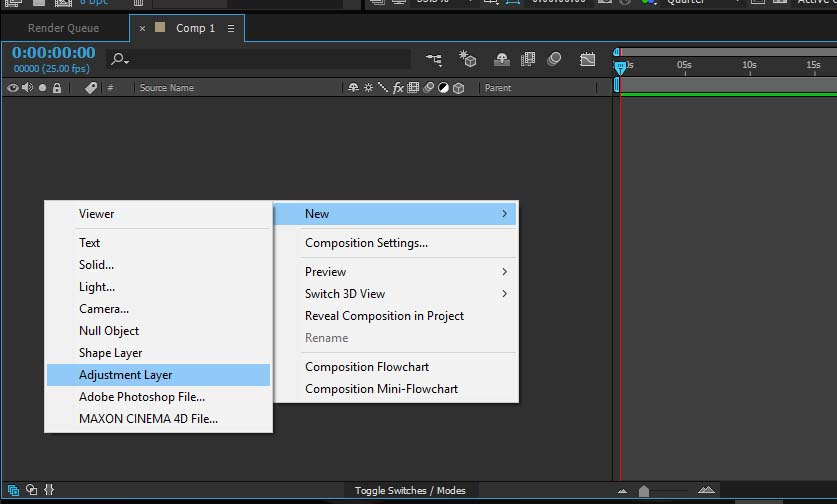Toggle the video eye column header

13,88
